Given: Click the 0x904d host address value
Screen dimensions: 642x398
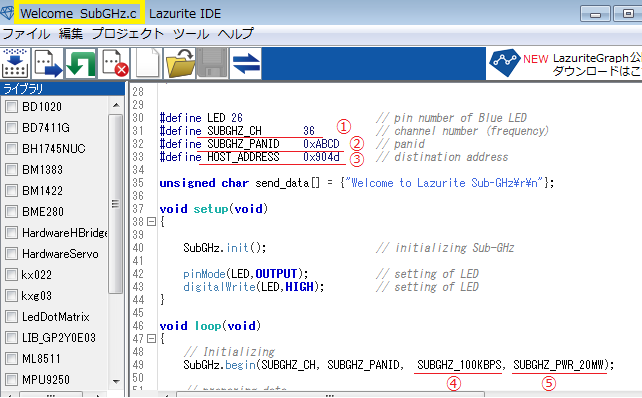Looking at the screenshot, I should pyautogui.click(x=321, y=157).
